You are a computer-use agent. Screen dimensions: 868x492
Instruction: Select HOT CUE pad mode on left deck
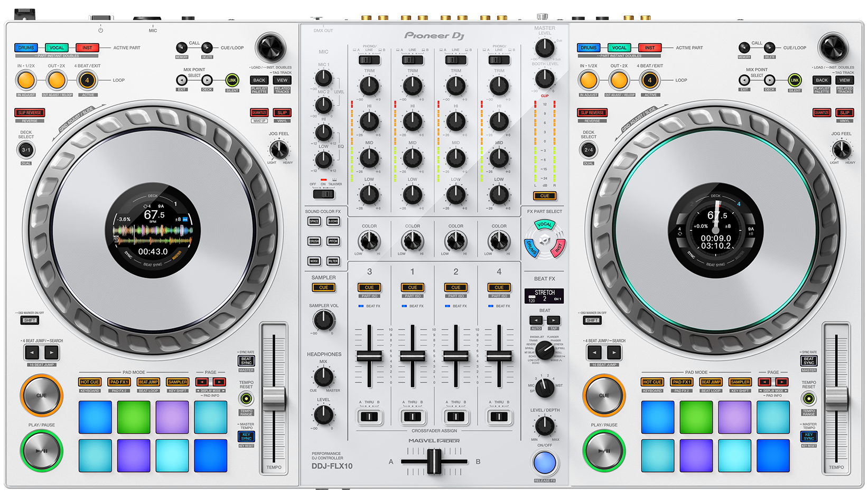tap(90, 382)
